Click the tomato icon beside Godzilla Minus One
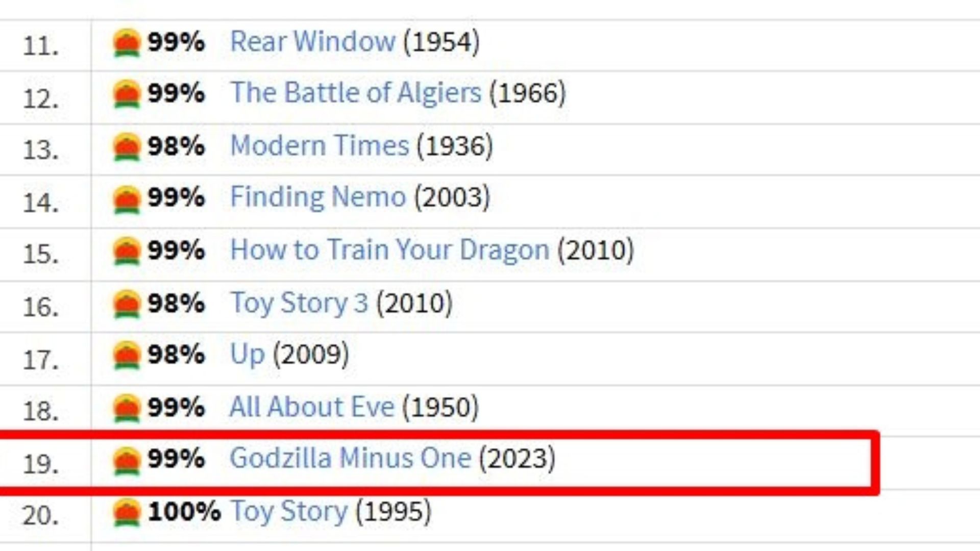Image resolution: width=980 pixels, height=551 pixels. (126, 460)
